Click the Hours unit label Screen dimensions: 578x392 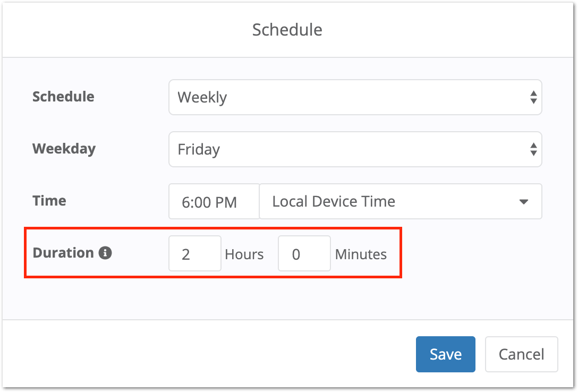click(x=244, y=254)
